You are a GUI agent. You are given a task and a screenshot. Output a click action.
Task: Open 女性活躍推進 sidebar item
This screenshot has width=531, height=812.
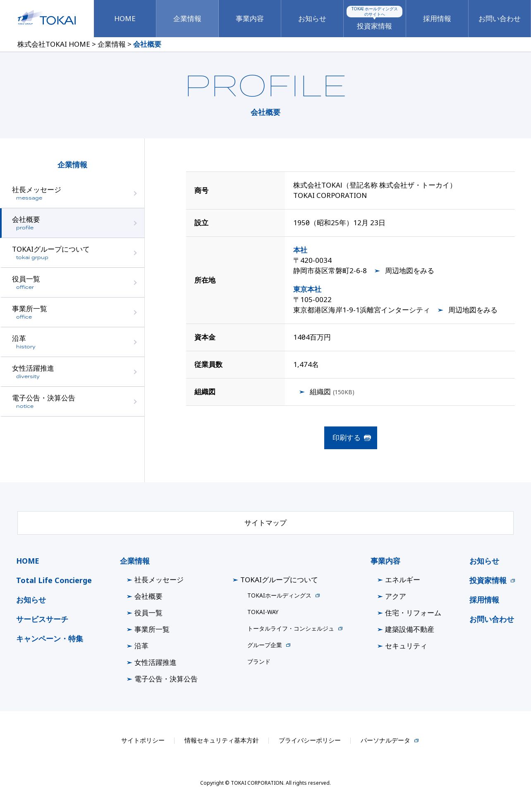coord(72,371)
